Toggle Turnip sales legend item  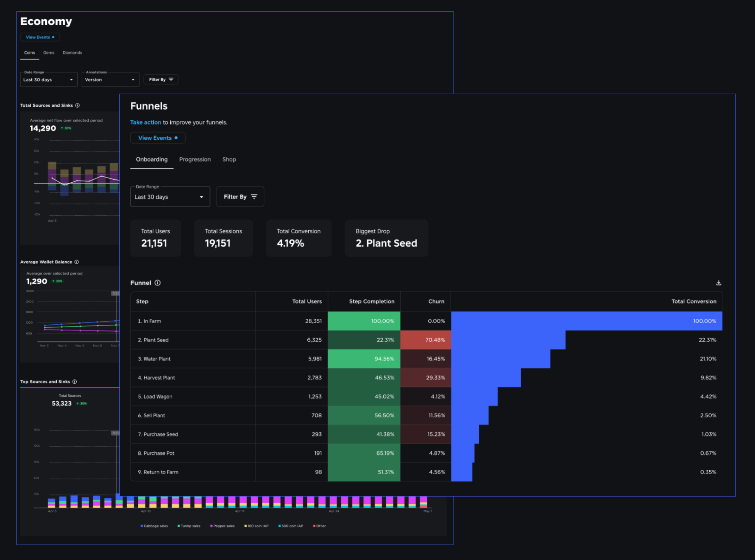point(189,526)
